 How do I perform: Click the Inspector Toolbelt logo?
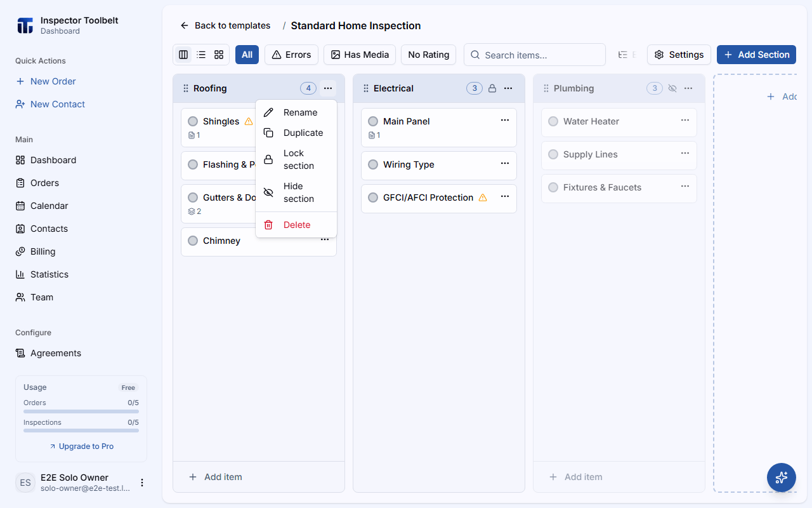pyautogui.click(x=25, y=25)
